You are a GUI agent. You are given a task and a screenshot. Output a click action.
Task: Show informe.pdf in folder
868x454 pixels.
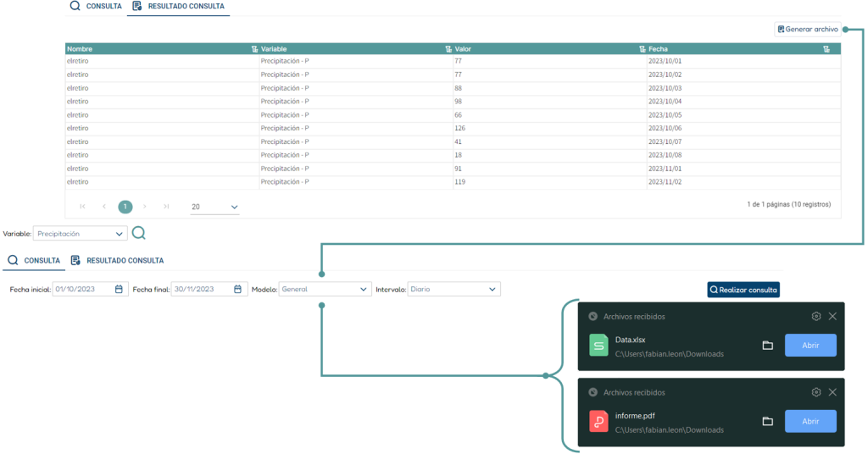[x=768, y=421]
